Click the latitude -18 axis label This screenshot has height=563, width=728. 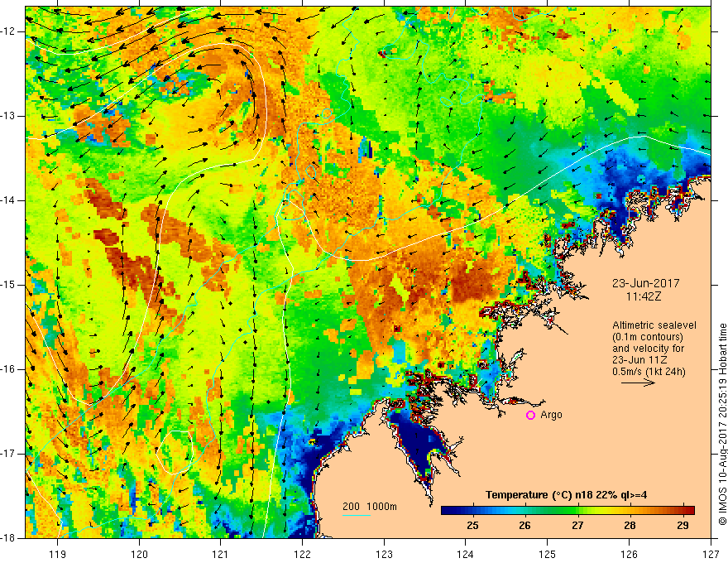pos(8,538)
